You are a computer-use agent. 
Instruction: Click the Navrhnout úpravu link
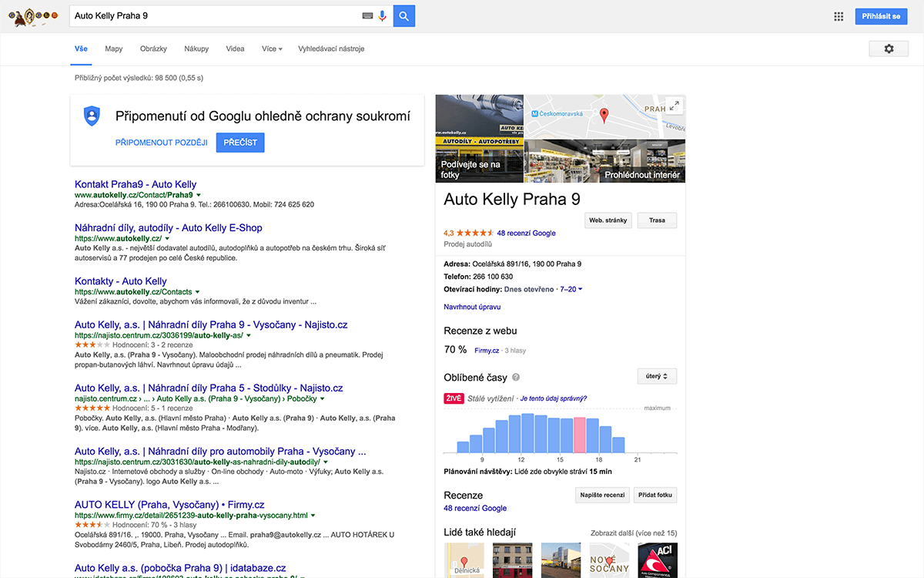click(472, 307)
